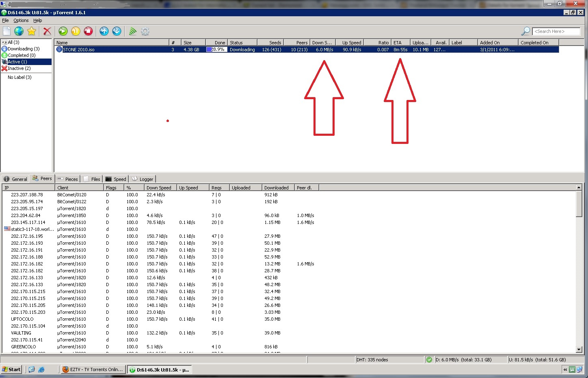Open the RSS downloader icon
588x378 pixels.
(x=132, y=31)
